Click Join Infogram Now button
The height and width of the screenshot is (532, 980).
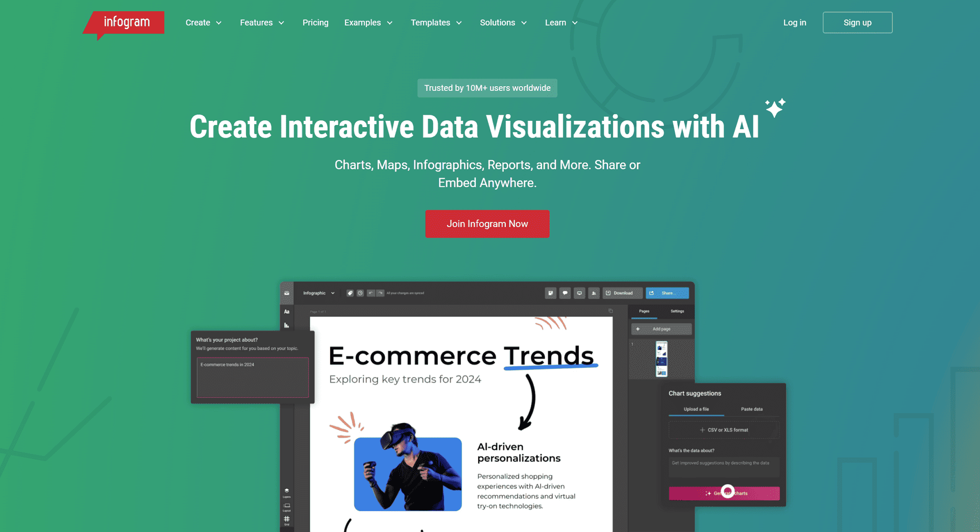[487, 224]
